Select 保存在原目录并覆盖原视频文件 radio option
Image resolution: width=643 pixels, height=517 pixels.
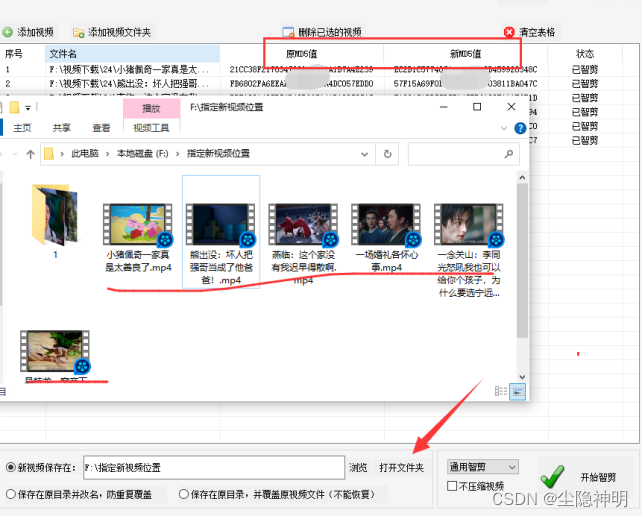[184, 494]
